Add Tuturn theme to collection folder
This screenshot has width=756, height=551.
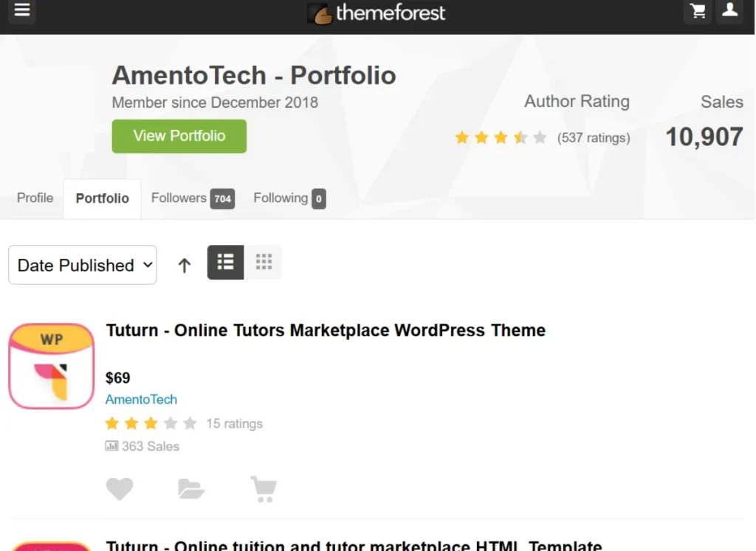coord(191,488)
